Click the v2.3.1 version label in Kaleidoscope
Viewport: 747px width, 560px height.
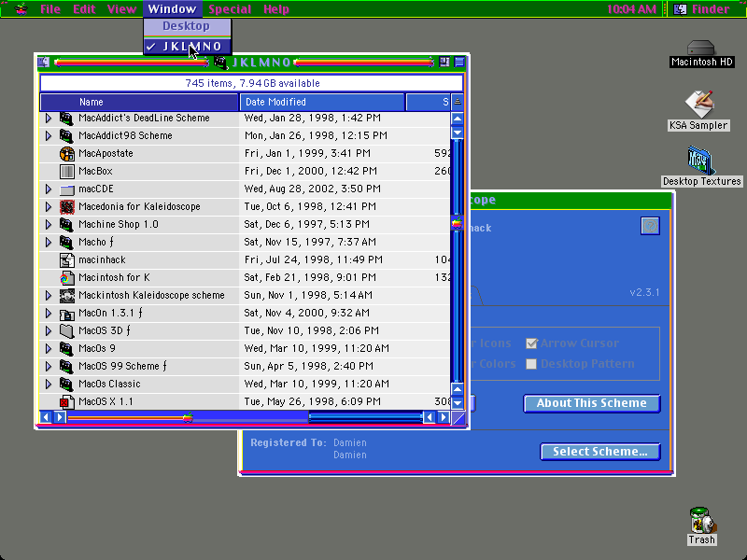pos(644,292)
